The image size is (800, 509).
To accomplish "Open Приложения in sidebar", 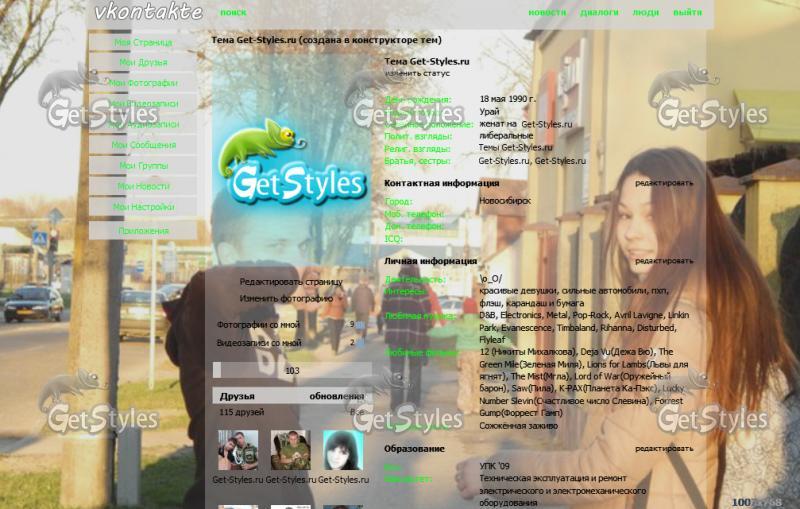I will [x=143, y=231].
